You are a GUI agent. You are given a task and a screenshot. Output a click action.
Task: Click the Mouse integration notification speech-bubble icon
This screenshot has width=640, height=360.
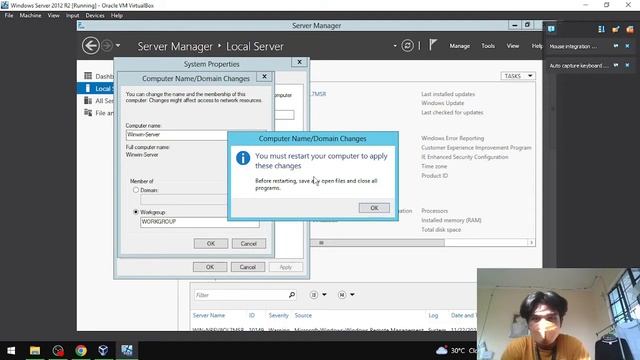[616, 46]
